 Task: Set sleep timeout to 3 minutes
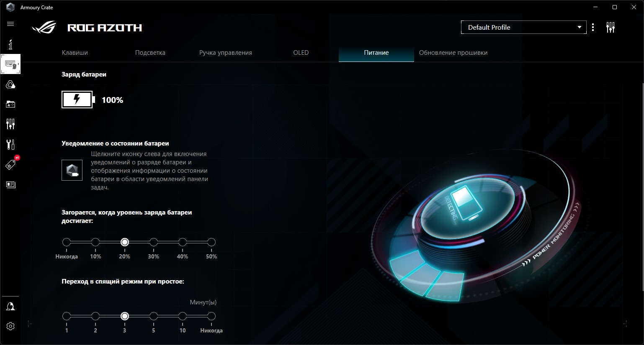tap(124, 316)
